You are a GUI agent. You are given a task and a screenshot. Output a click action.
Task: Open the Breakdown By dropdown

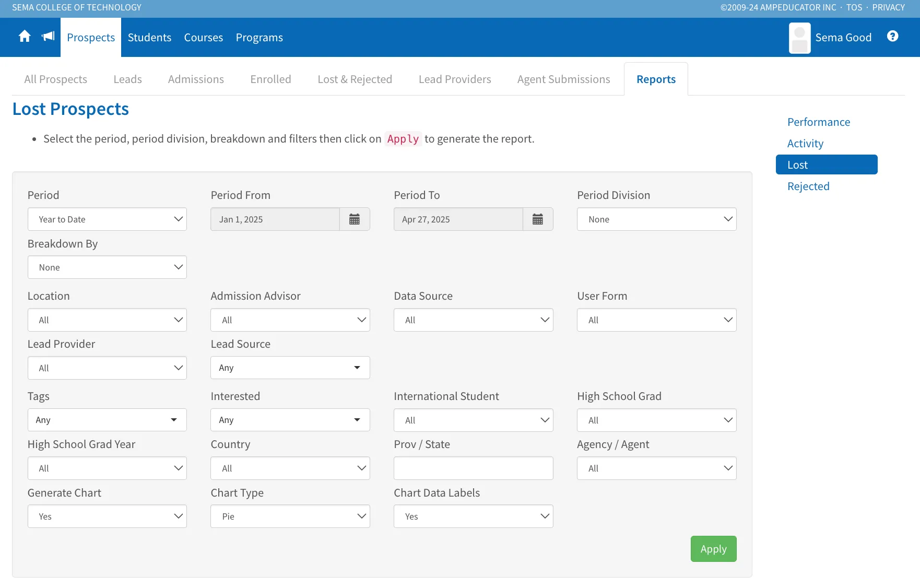(107, 267)
